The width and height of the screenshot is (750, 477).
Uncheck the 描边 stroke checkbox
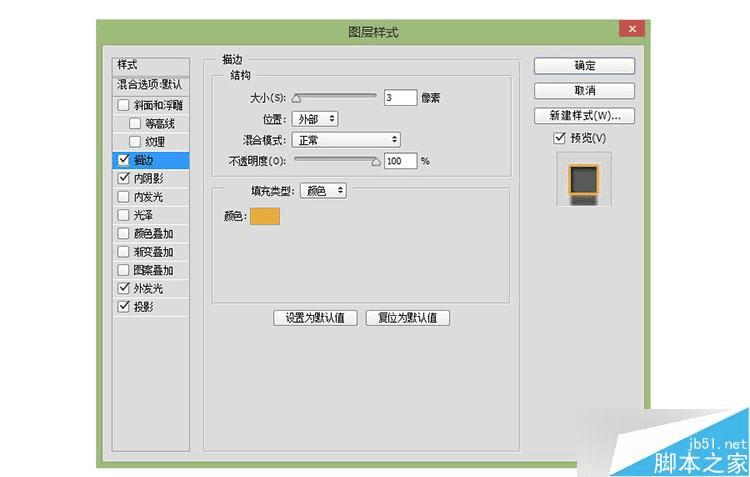[123, 160]
